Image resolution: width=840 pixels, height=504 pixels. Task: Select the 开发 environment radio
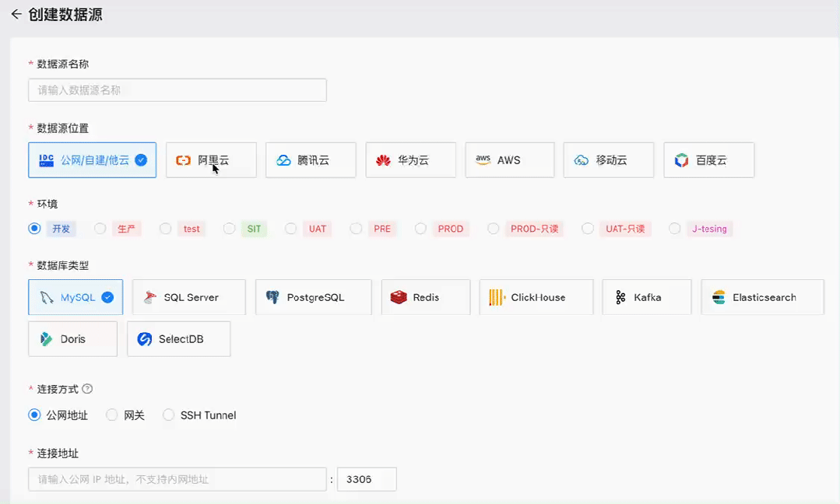click(x=34, y=229)
